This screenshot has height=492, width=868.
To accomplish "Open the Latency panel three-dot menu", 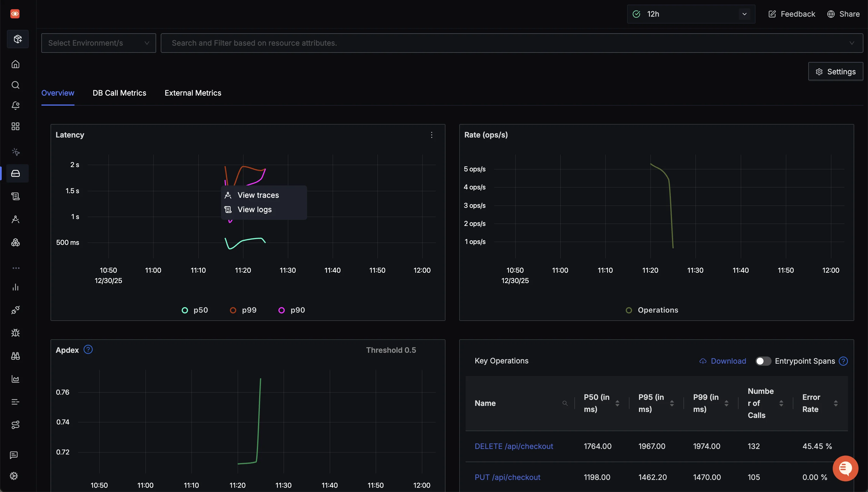I will (x=431, y=135).
